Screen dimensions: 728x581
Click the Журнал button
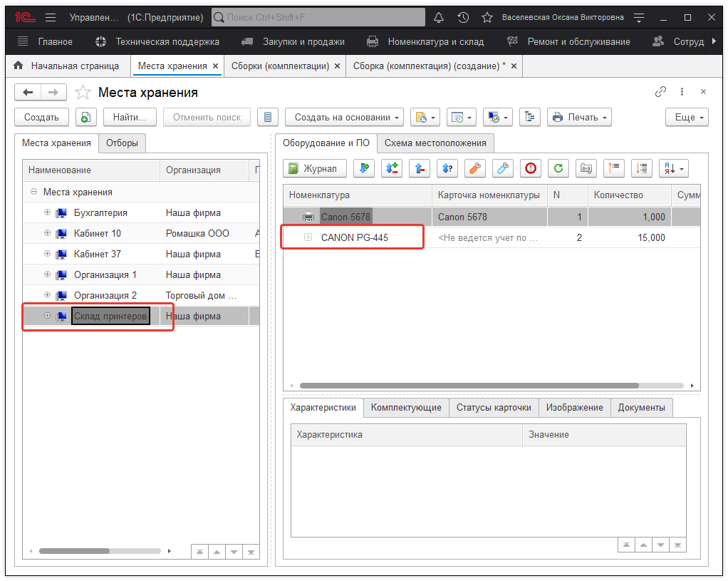[x=314, y=168]
